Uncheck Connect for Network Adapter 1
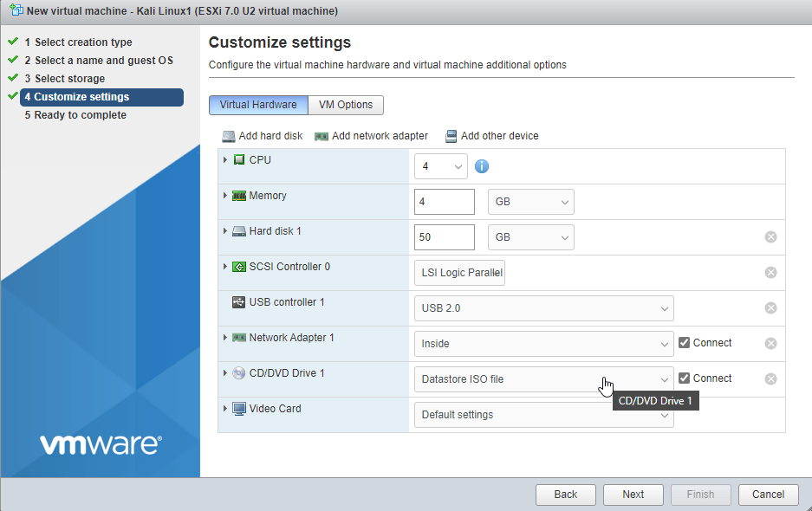 click(x=685, y=343)
